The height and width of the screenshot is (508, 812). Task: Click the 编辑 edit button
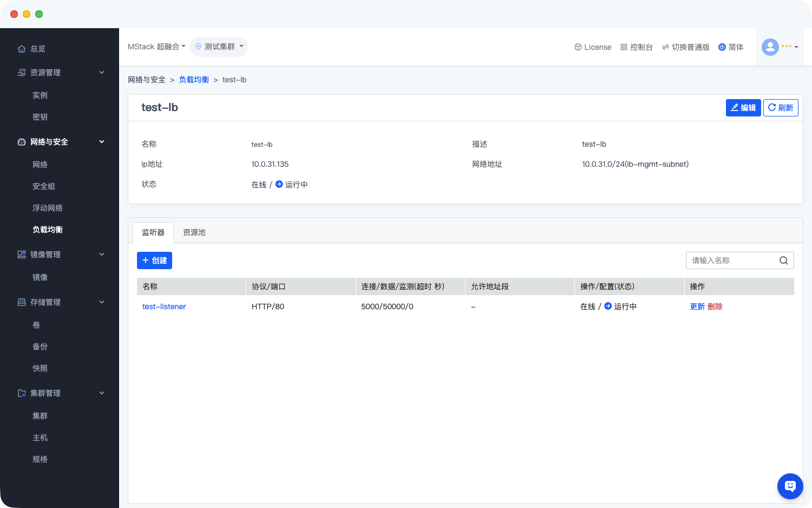[743, 108]
